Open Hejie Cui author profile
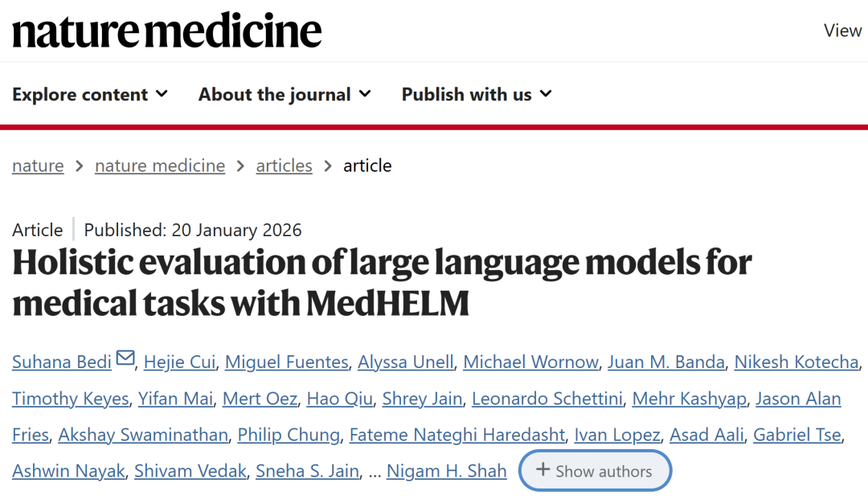 179,362
